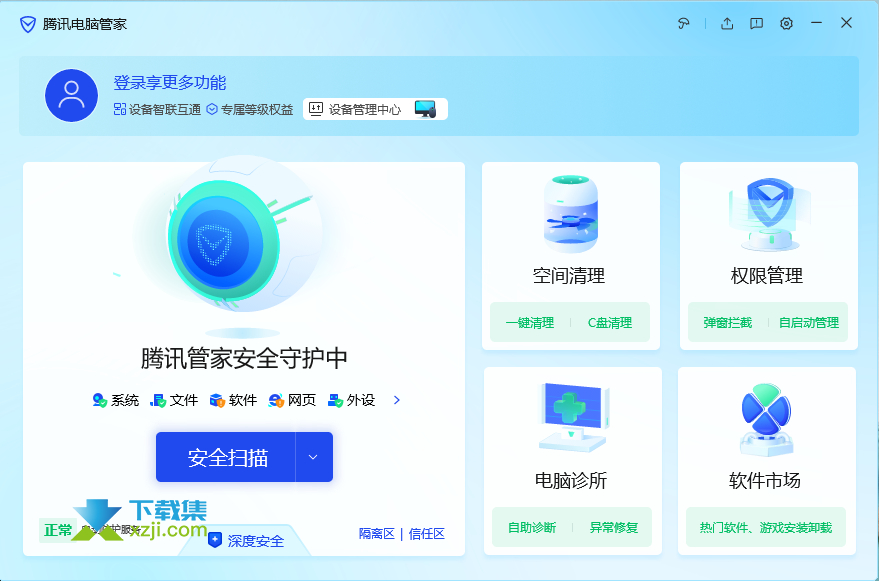Viewport: 879px width, 581px height.
Task: Click the settings gear in title bar
Action: click(786, 23)
